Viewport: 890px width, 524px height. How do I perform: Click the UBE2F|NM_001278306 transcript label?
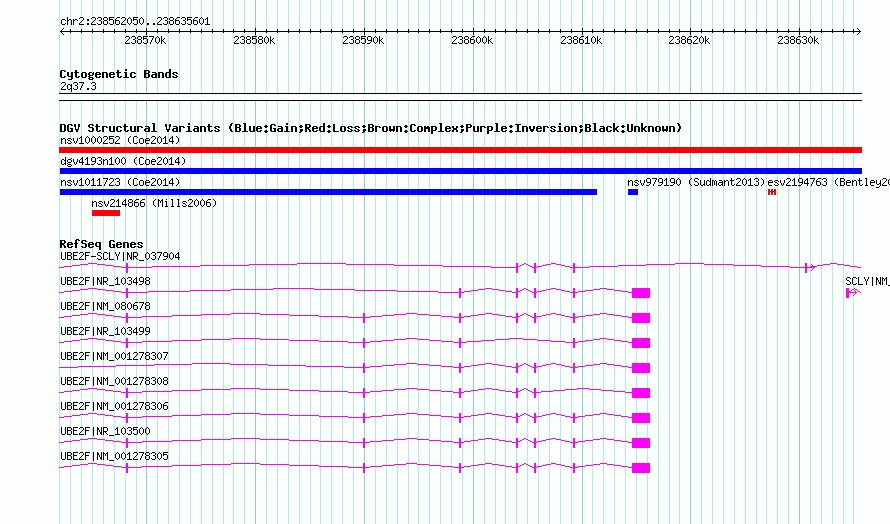tap(114, 406)
